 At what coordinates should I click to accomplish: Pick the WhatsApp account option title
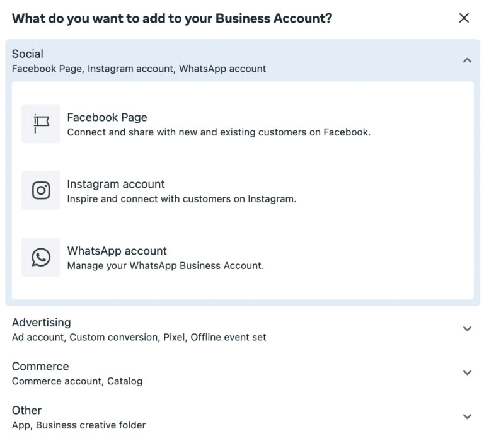(x=117, y=251)
